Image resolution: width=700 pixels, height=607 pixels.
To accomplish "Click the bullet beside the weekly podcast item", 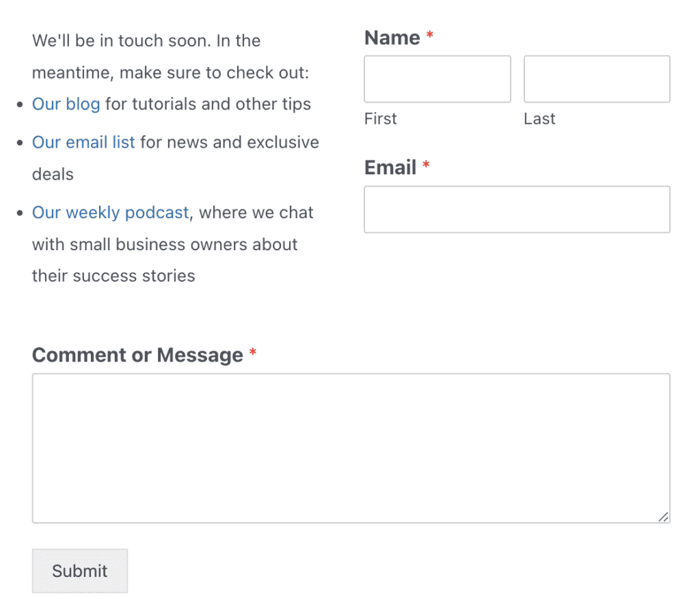I will 18,213.
